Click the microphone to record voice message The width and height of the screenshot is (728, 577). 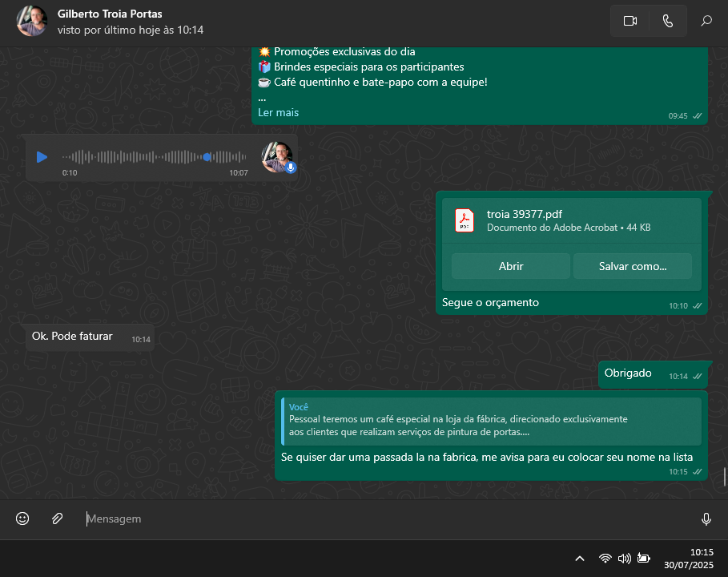click(x=706, y=518)
